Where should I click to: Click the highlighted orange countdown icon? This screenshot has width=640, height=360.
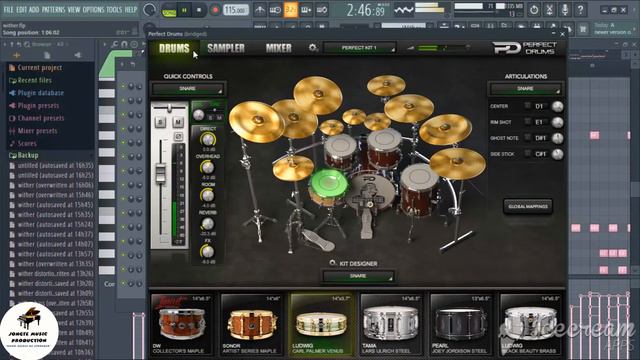[291, 10]
